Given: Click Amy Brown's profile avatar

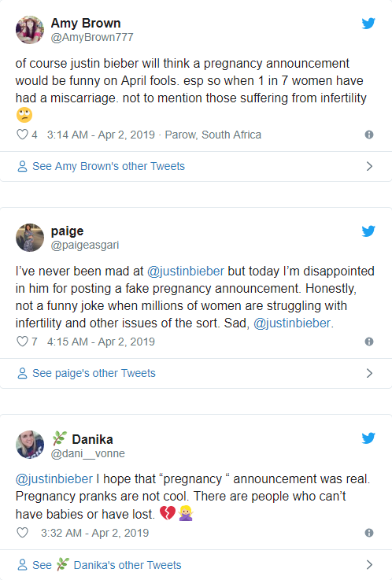Looking at the screenshot, I should [30, 30].
